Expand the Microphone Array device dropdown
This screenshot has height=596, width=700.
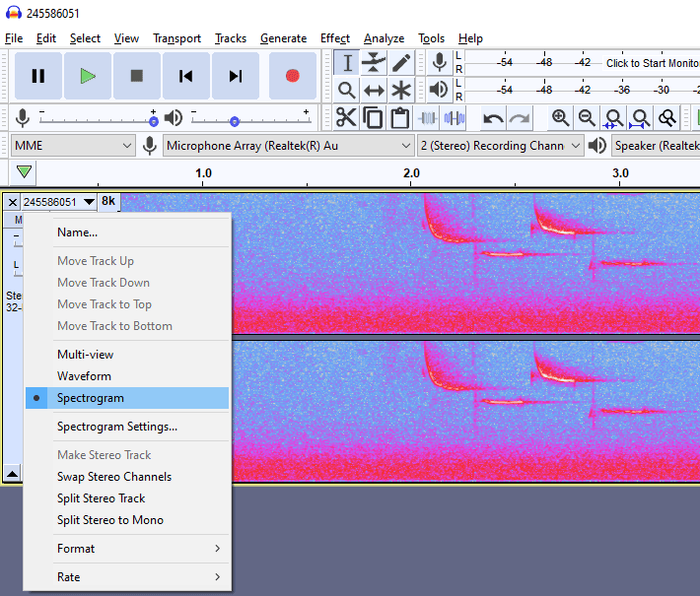(288, 146)
